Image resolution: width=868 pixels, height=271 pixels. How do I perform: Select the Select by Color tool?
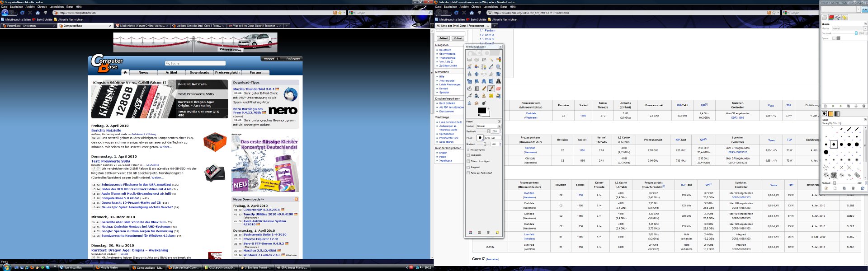click(498, 60)
